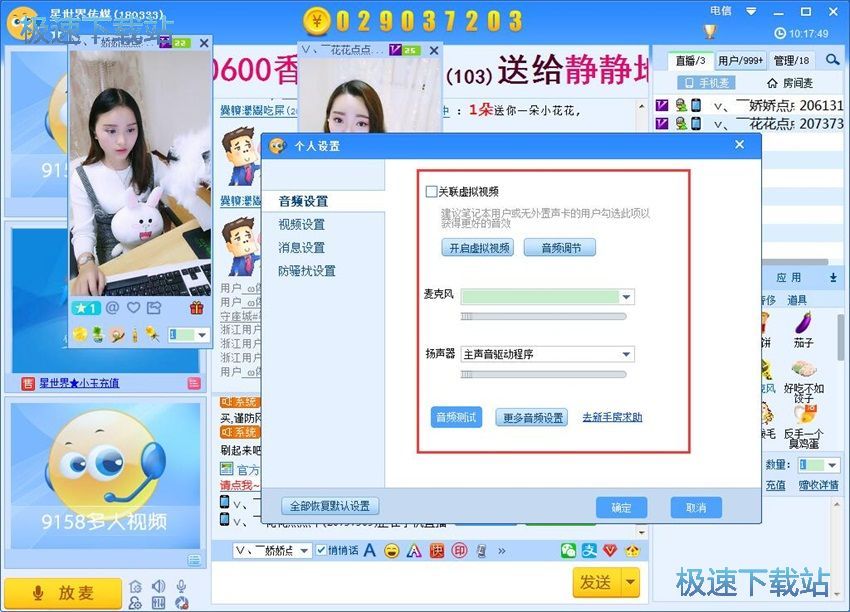Click 全部恢复默认设置 button
The image size is (850, 612).
[x=330, y=506]
